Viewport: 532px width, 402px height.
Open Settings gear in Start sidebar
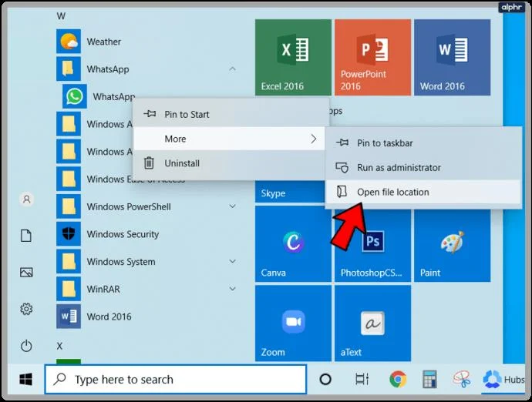[26, 309]
